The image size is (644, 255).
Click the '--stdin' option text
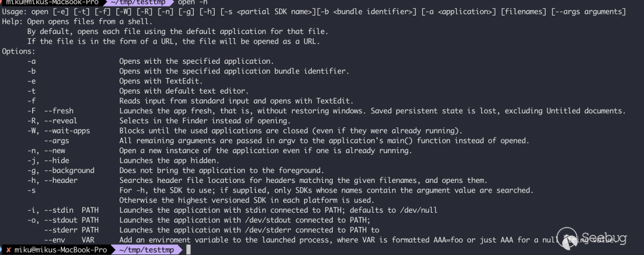click(58, 210)
